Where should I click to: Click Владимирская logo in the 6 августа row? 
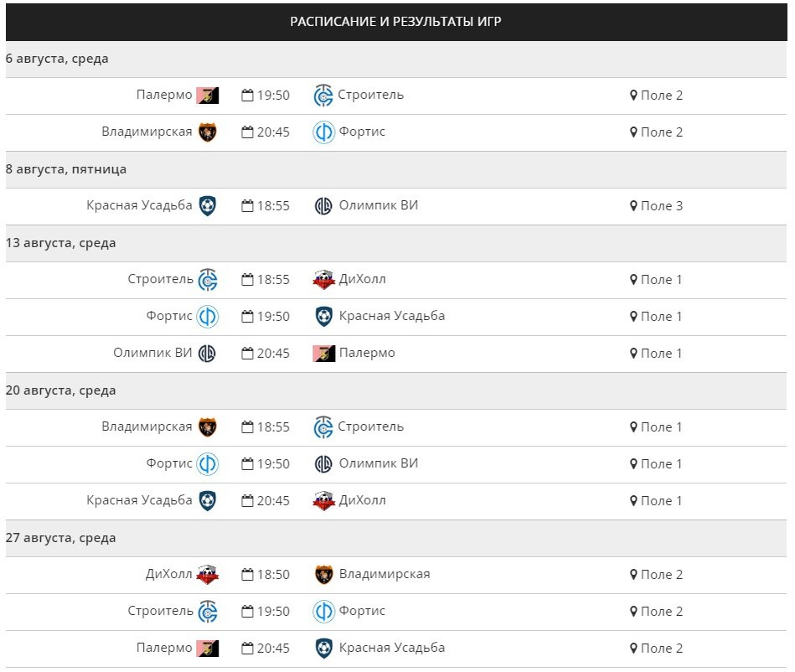pos(207,132)
